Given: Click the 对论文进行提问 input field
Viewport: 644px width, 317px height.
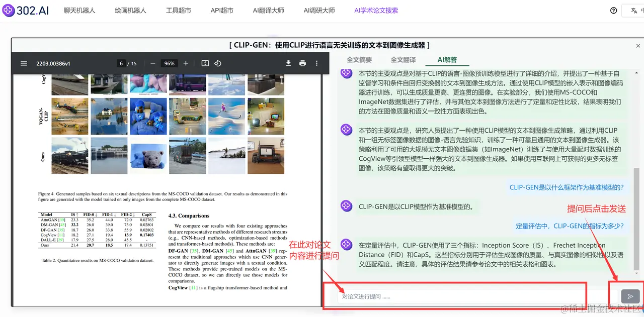Looking at the screenshot, I should tap(453, 296).
